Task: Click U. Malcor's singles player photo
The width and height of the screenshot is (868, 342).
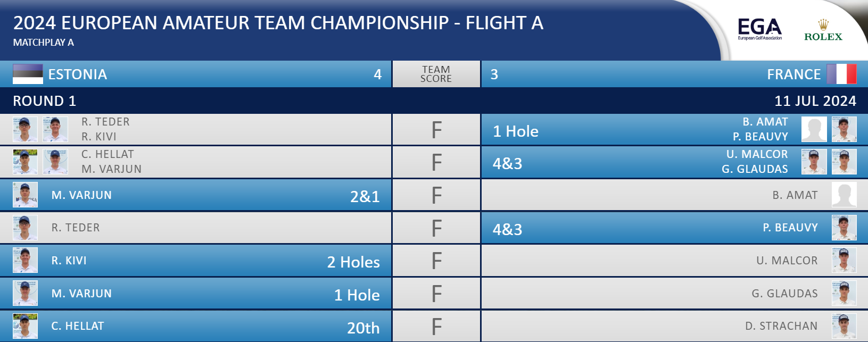Action: (x=844, y=260)
